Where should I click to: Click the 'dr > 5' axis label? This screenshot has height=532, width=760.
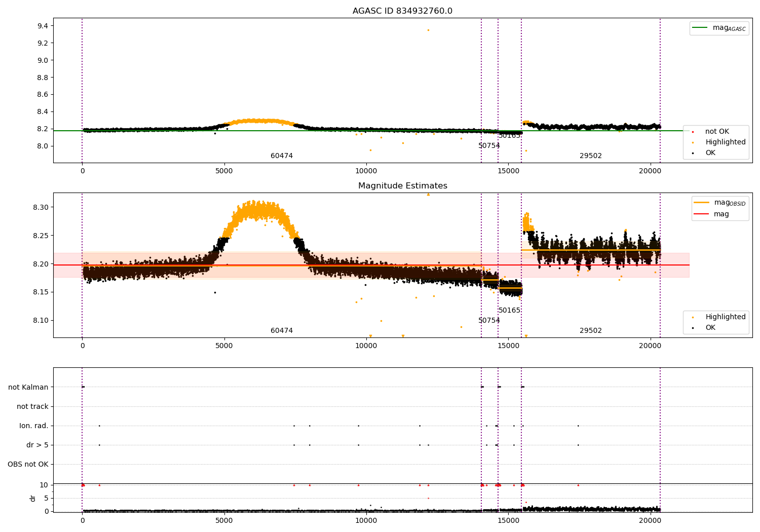click(x=37, y=445)
